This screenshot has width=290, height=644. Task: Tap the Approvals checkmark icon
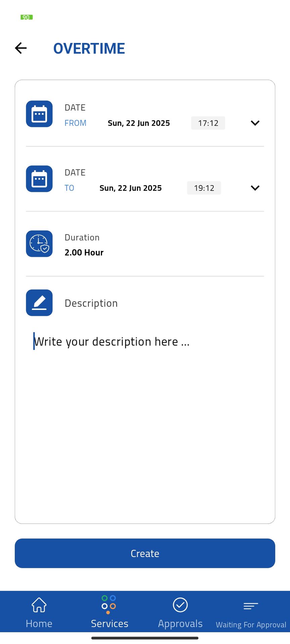point(180,605)
